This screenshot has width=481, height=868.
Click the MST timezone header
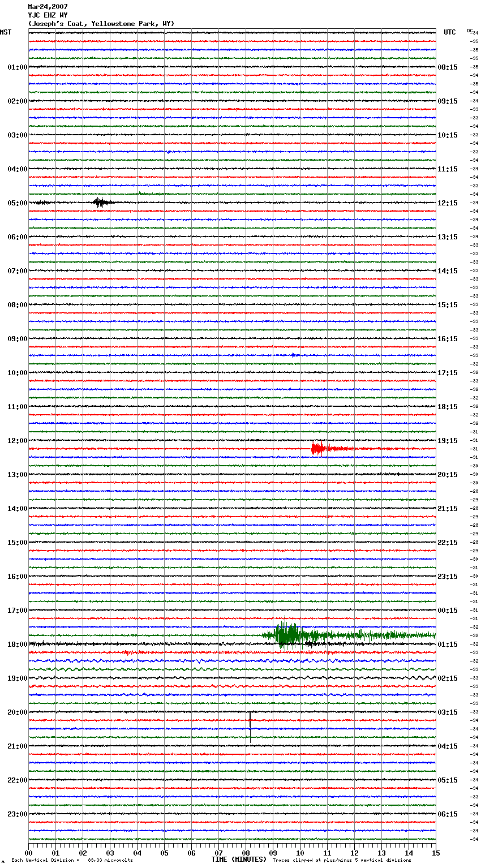(6, 32)
